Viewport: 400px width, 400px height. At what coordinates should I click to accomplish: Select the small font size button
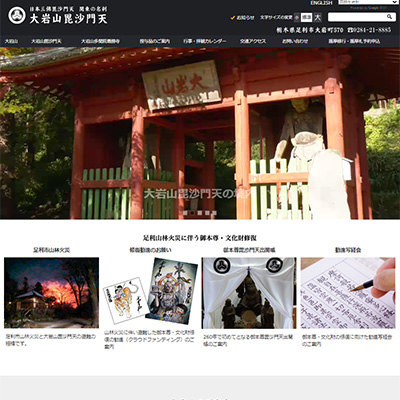point(297,17)
